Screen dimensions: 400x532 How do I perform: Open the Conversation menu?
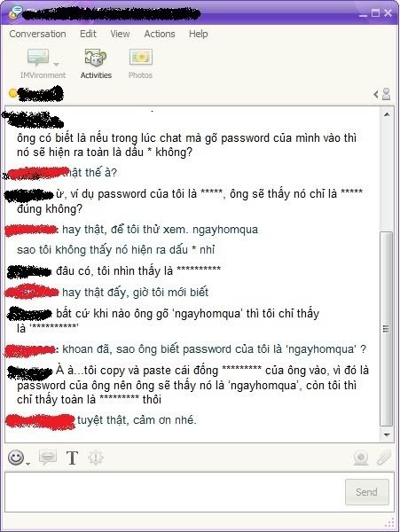[x=37, y=34]
